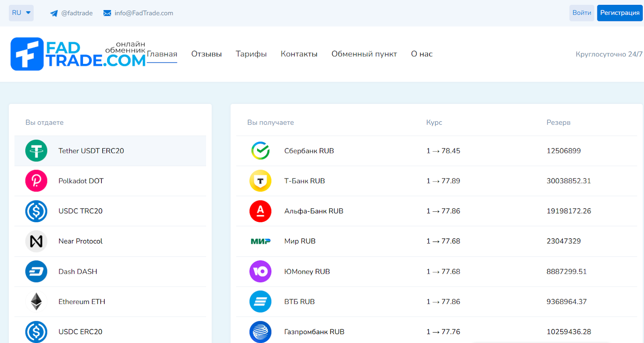The image size is (644, 343).
Task: Open the Главная menu item
Action: (x=162, y=54)
